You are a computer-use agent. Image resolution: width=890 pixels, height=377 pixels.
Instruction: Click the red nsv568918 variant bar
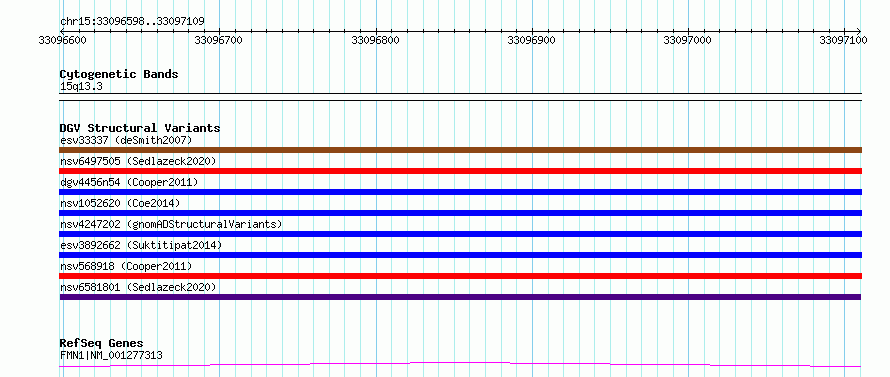460,276
